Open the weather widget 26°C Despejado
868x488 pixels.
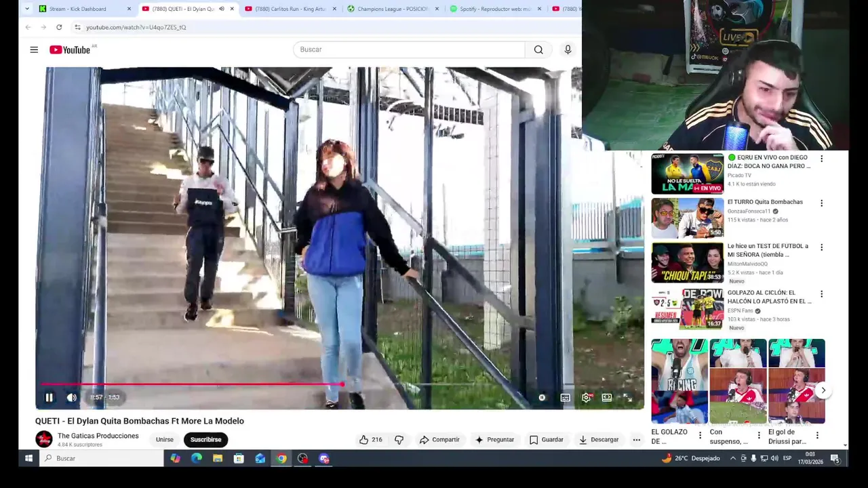tap(690, 459)
